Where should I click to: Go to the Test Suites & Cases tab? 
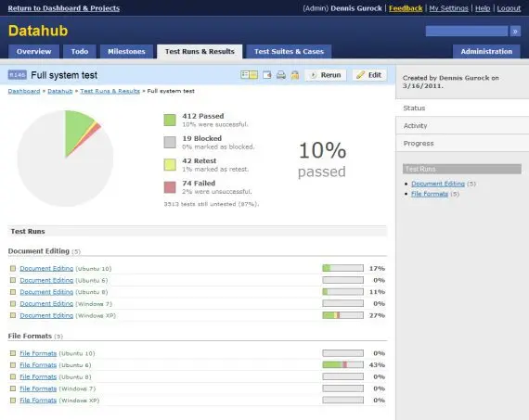coord(289,52)
